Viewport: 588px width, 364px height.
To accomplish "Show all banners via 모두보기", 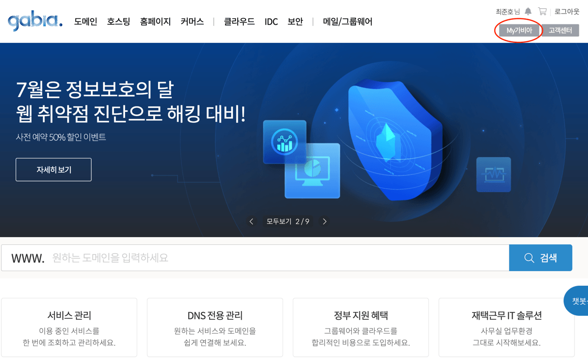I will click(279, 222).
